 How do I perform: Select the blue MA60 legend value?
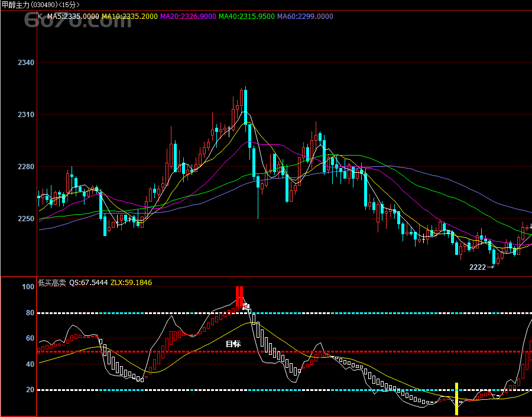pos(305,17)
